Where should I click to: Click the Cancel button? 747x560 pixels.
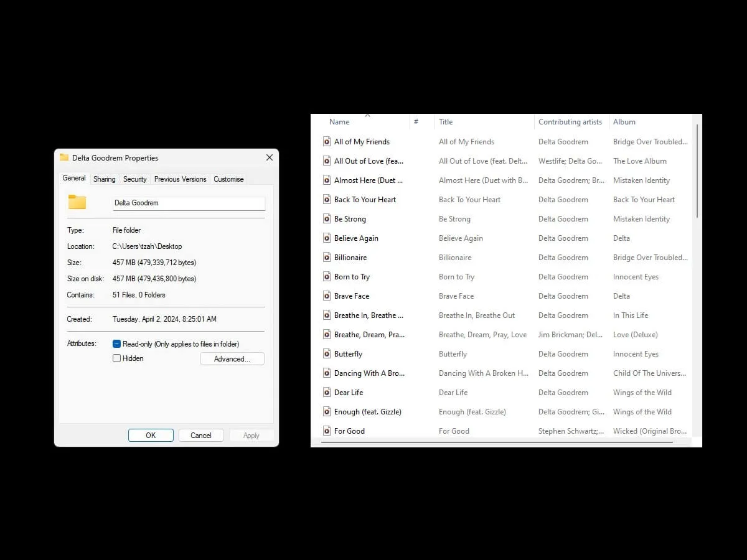coord(201,435)
